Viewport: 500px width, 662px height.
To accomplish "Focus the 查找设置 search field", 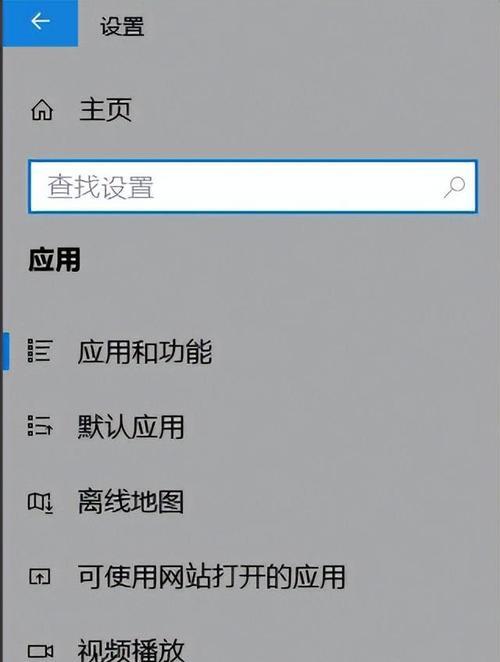I will 253,187.
